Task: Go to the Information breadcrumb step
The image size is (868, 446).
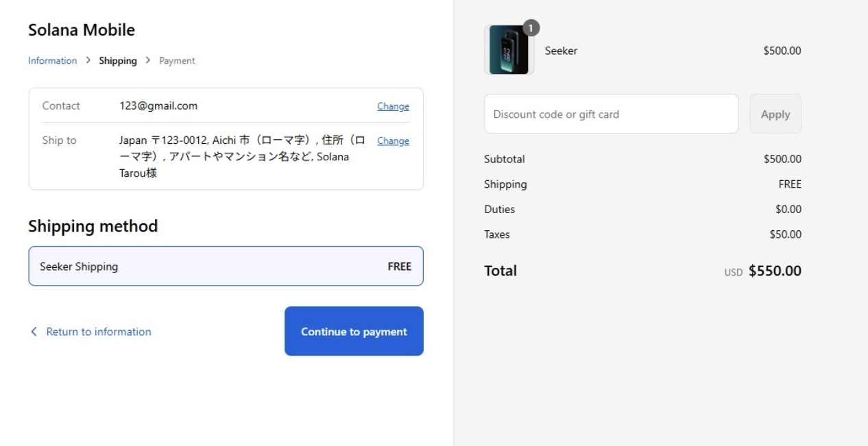Action: pos(52,61)
